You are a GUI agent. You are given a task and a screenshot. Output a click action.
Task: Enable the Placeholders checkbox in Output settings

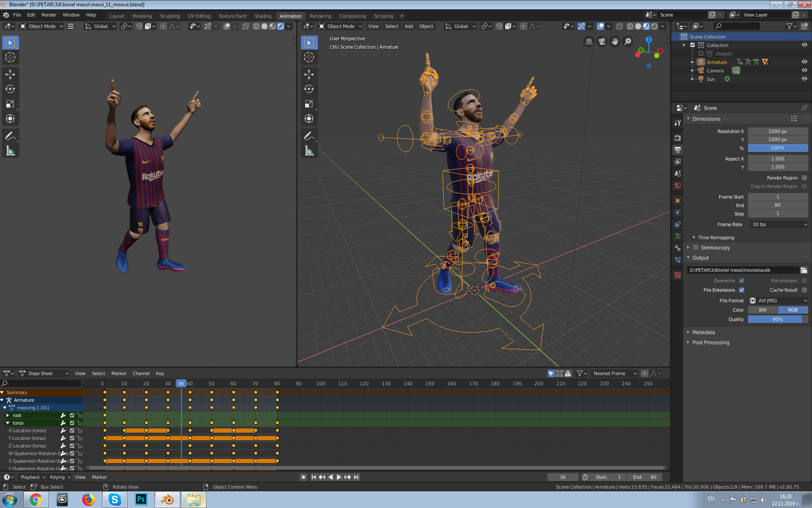point(805,280)
